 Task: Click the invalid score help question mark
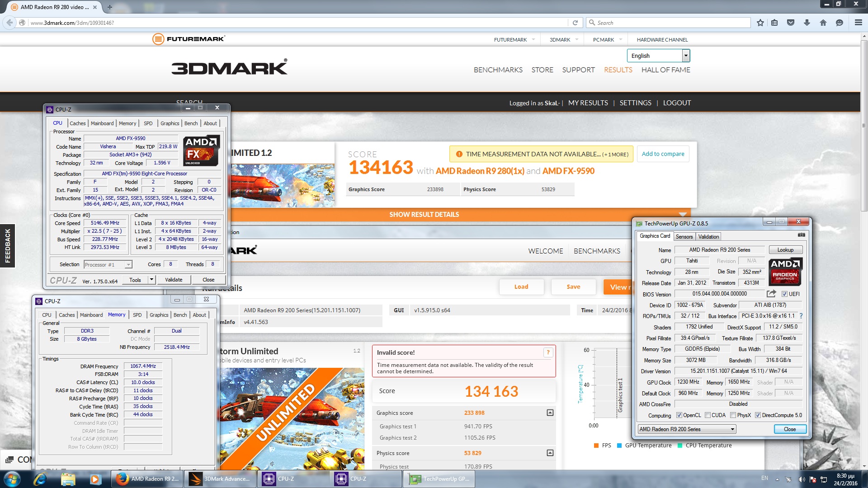(548, 352)
